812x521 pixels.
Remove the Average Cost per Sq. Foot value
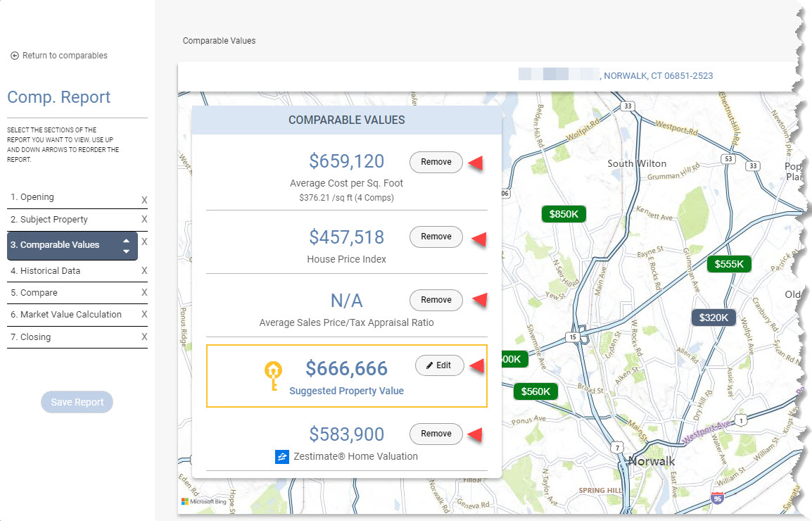click(x=436, y=162)
